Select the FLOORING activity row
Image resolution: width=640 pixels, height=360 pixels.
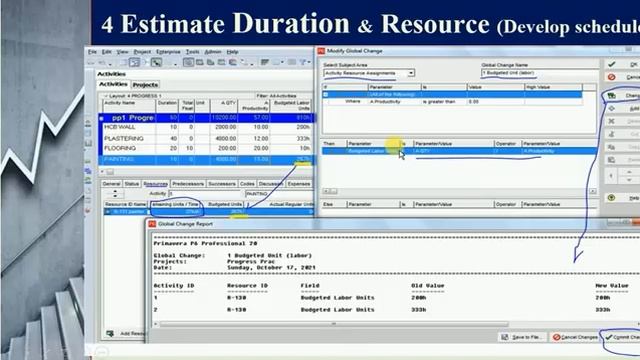click(x=207, y=149)
